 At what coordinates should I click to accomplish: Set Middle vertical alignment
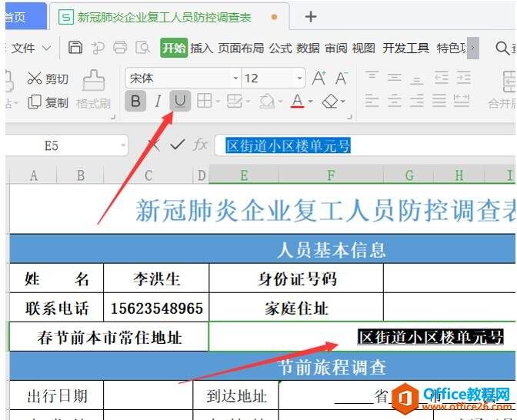[395, 78]
